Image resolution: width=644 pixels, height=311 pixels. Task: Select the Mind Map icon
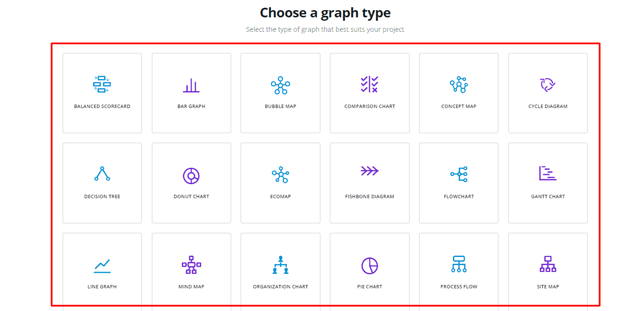[191, 265]
